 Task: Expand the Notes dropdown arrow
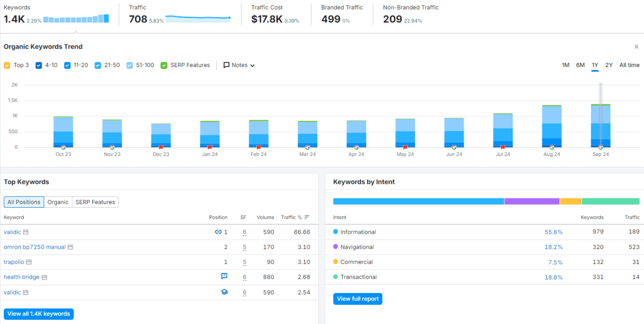pos(253,66)
